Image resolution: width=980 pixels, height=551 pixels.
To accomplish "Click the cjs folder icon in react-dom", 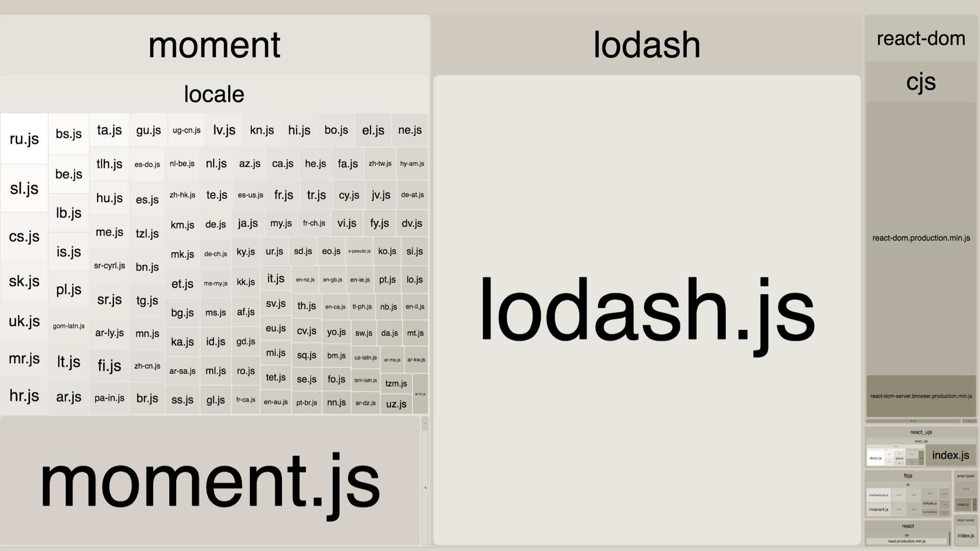I will tap(920, 80).
